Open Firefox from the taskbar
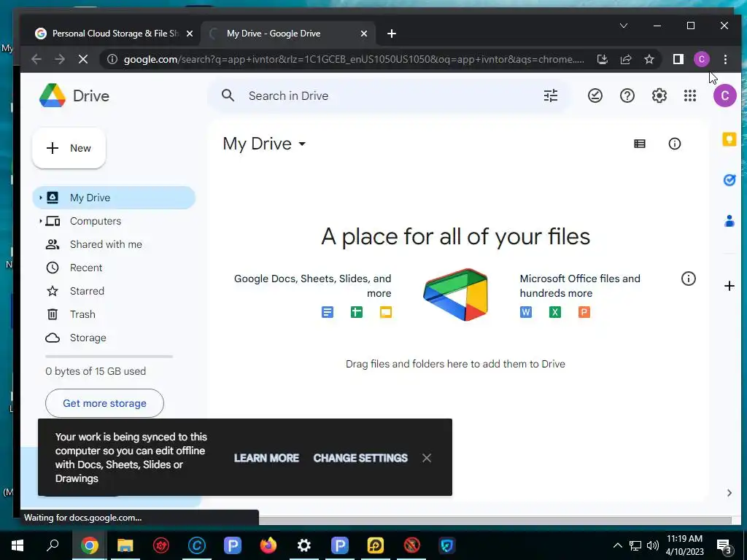 click(268, 545)
